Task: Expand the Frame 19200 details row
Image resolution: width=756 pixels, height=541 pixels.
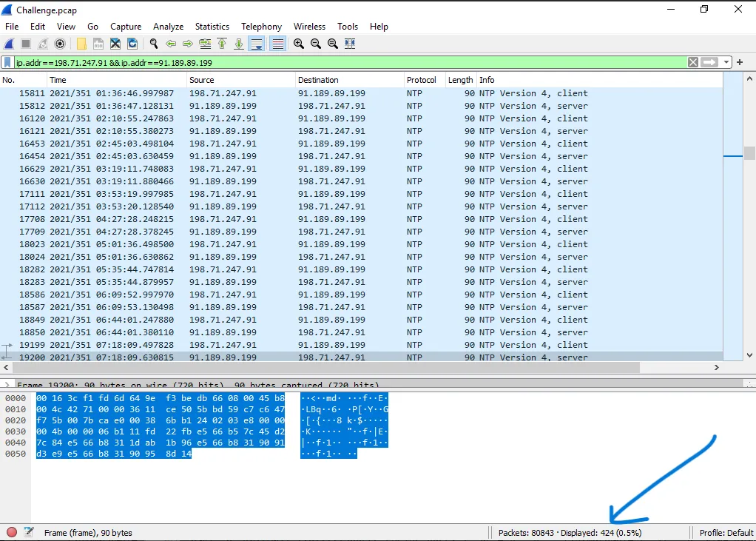Action: (6, 385)
